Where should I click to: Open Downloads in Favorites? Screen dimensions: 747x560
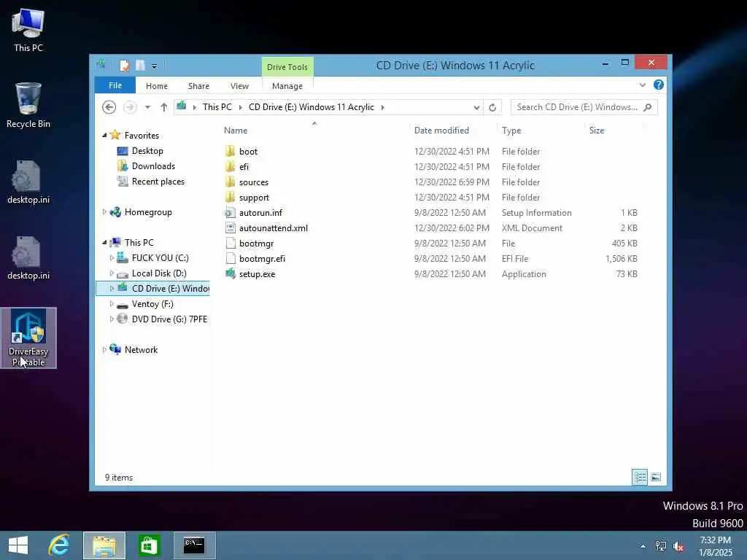pos(153,166)
